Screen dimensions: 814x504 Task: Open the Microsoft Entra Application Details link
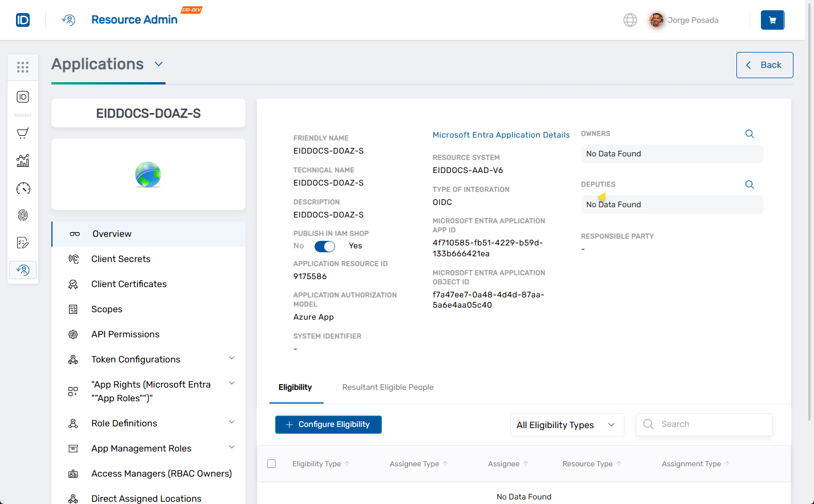click(501, 135)
